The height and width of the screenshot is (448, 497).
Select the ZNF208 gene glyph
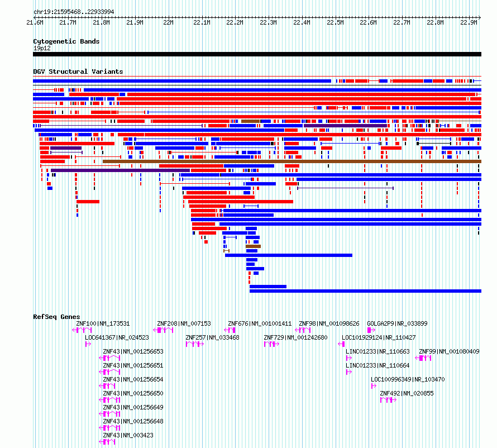[163, 330]
